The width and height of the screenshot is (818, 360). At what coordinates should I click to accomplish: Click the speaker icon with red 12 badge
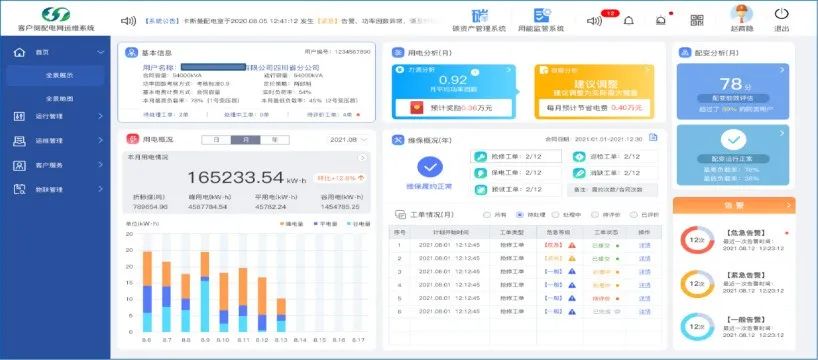click(595, 20)
